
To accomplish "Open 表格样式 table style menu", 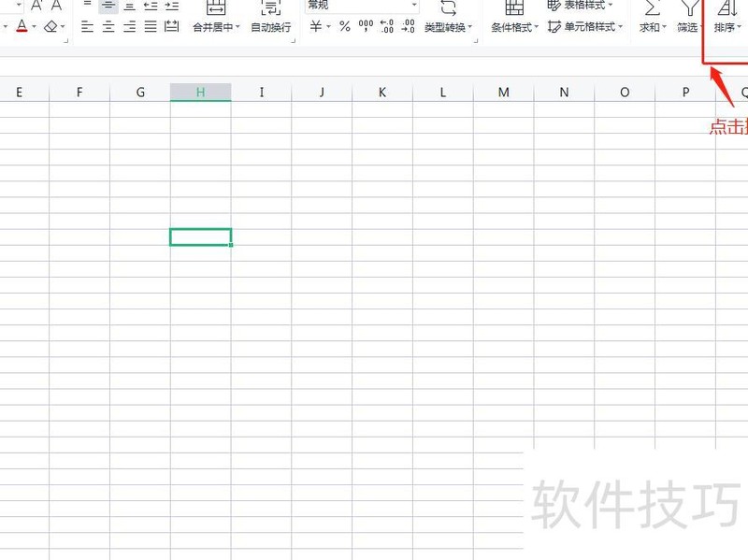I will click(x=580, y=6).
